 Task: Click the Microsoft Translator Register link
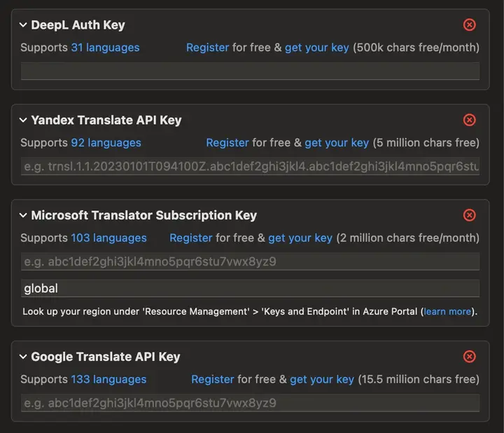191,238
